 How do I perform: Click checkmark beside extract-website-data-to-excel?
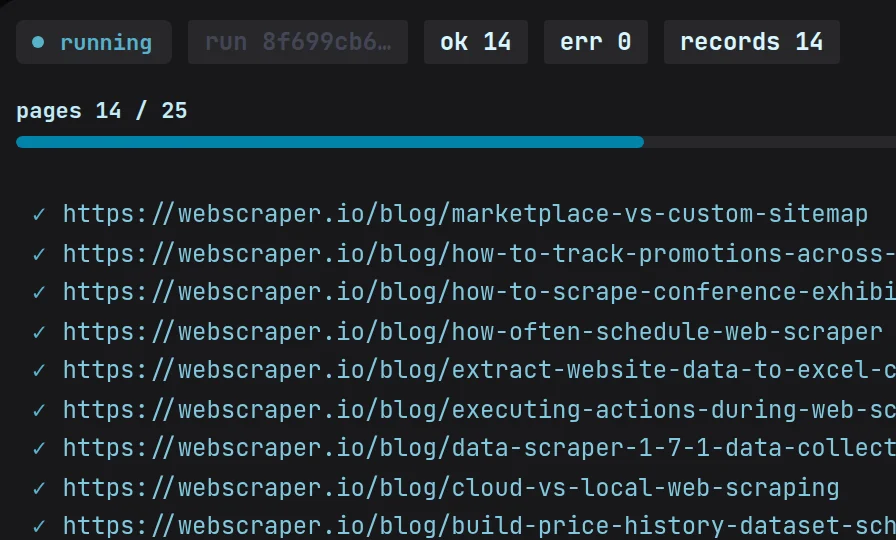(x=39, y=371)
